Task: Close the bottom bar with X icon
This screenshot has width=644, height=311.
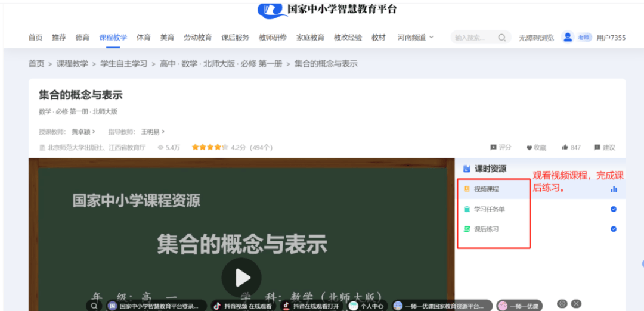Action: tap(576, 304)
